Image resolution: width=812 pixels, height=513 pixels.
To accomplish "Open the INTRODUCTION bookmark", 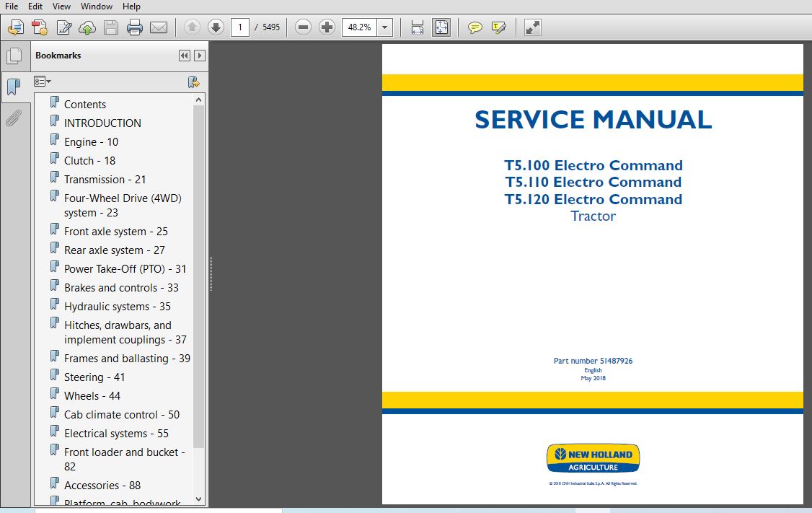I will [102, 123].
